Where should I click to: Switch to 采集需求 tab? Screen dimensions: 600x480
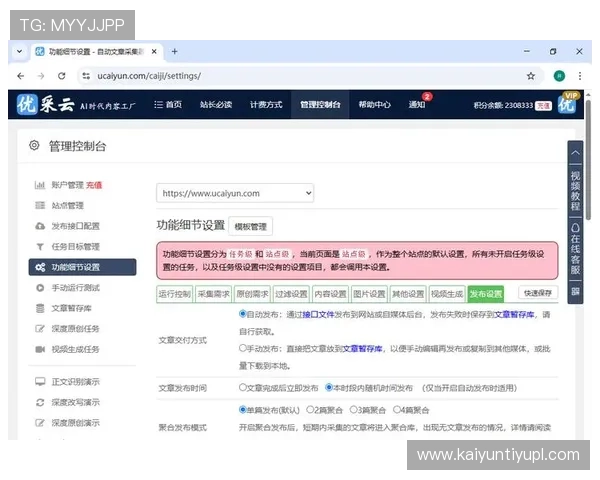click(x=214, y=294)
